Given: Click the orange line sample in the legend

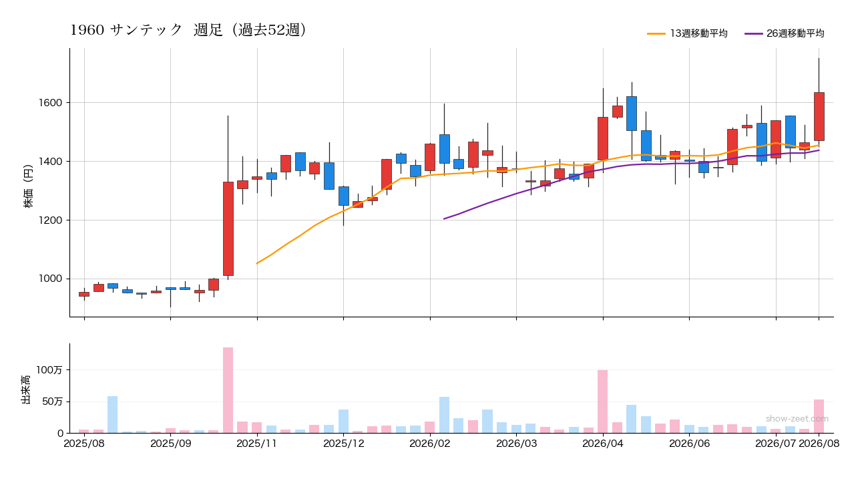Looking at the screenshot, I should click(x=656, y=33).
